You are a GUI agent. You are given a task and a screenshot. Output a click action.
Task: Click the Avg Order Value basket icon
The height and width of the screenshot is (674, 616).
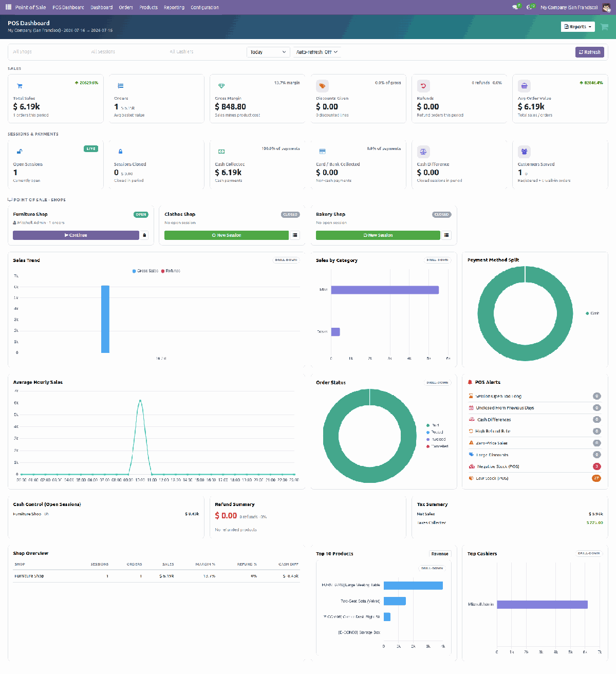[x=524, y=86]
